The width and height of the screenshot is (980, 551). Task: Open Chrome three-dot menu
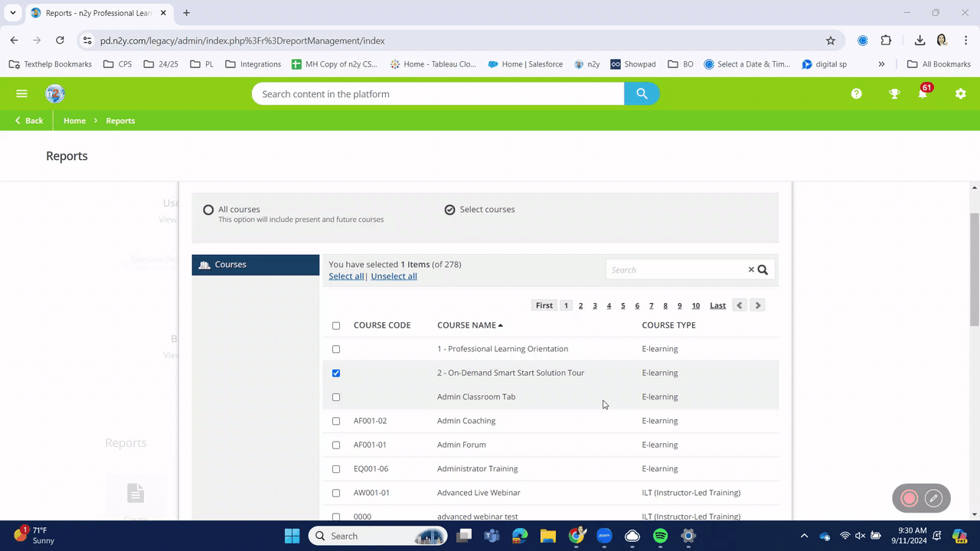[965, 41]
